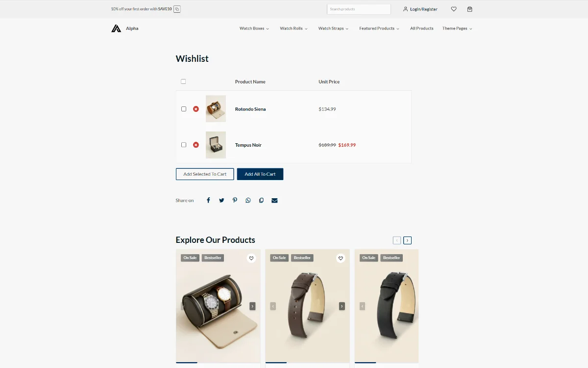Share wishlist on Pinterest
The image size is (588, 368).
[235, 200]
